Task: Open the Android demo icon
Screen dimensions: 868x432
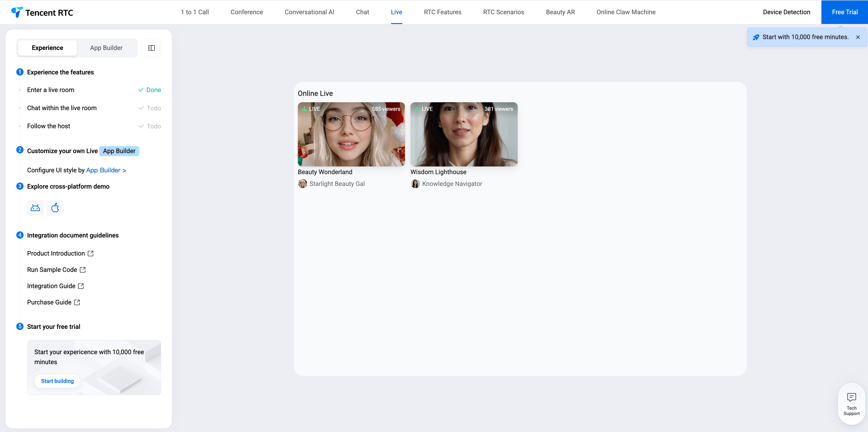Action: tap(35, 208)
